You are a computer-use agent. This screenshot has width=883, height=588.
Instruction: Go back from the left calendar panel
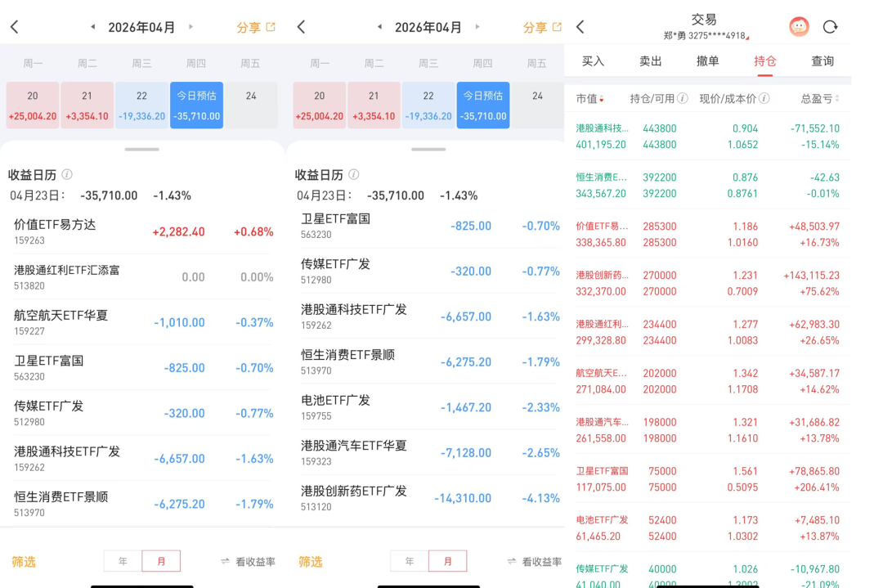coord(15,26)
